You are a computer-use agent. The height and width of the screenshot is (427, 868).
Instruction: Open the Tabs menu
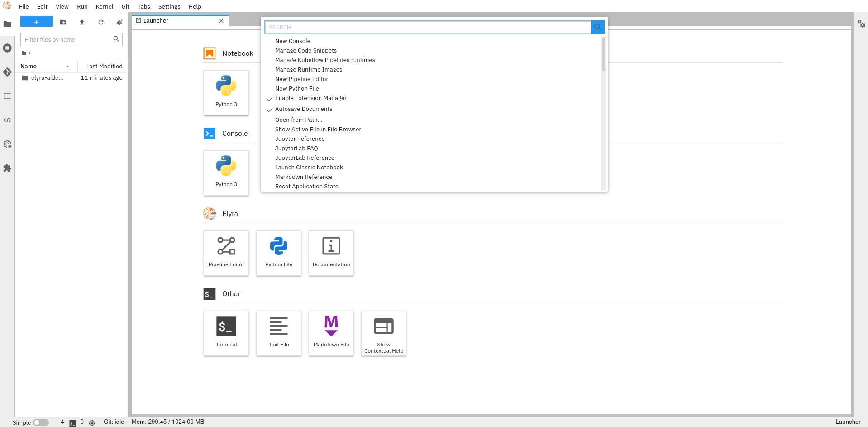click(x=144, y=6)
